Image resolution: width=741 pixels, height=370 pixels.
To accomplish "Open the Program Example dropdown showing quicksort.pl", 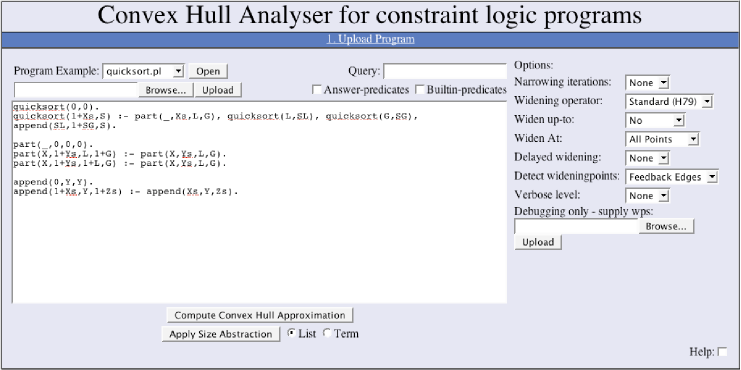I will 144,71.
